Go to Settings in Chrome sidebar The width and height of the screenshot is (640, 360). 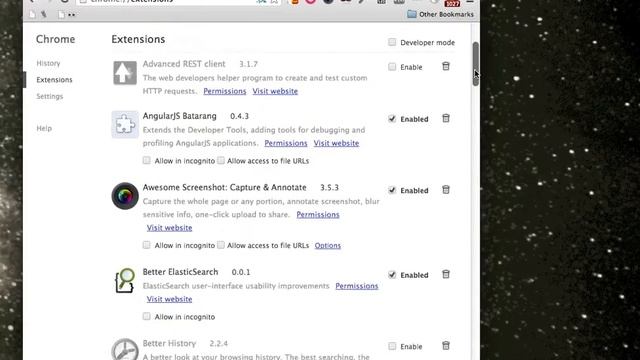click(x=50, y=96)
